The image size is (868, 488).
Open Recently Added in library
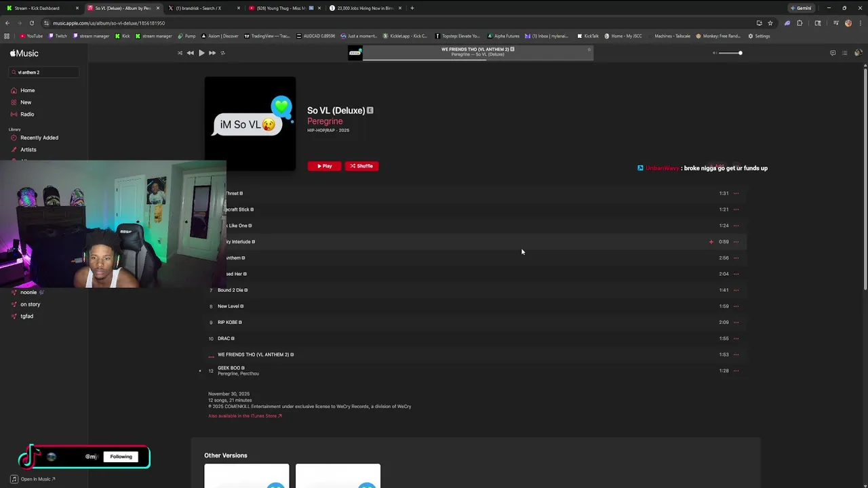point(39,138)
